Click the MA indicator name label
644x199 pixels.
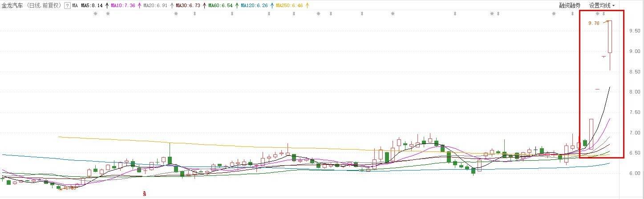click(75, 6)
